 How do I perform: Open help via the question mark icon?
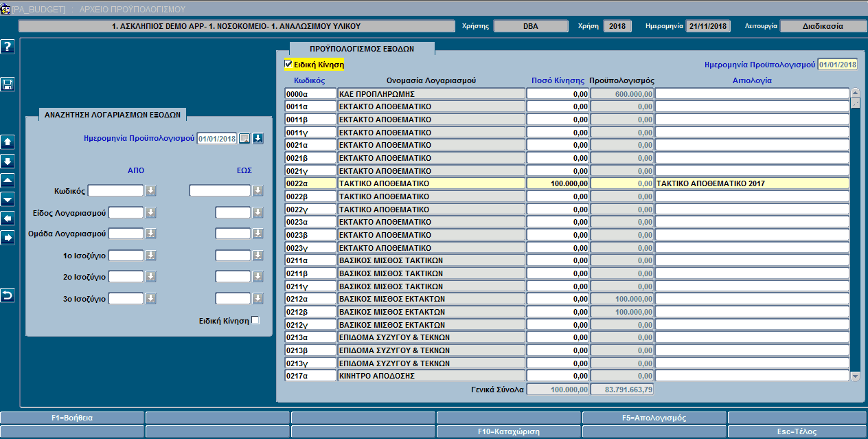tap(8, 47)
